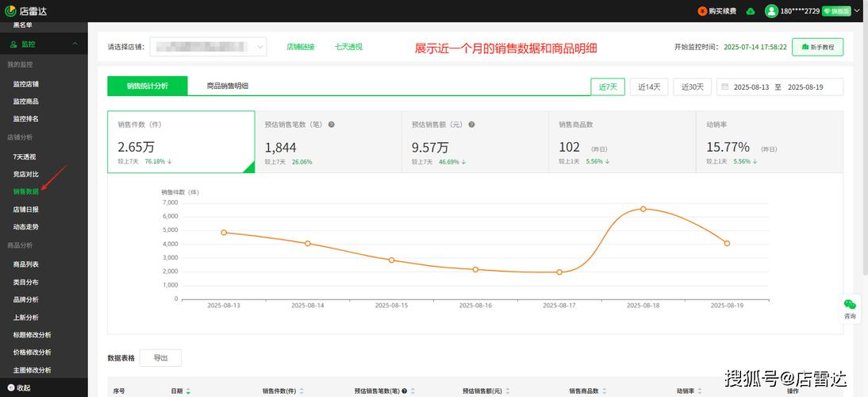
Task: Click chart data point for 2025-08-14
Action: pos(308,244)
